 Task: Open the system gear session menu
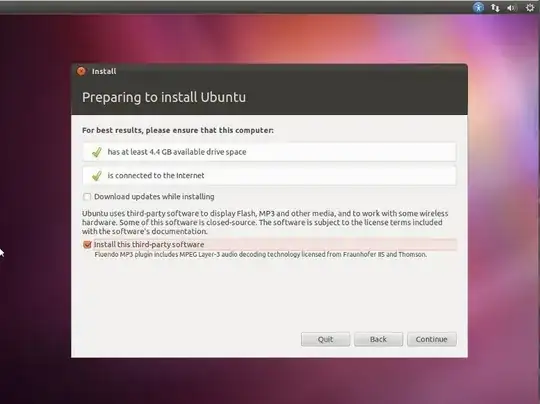(530, 8)
